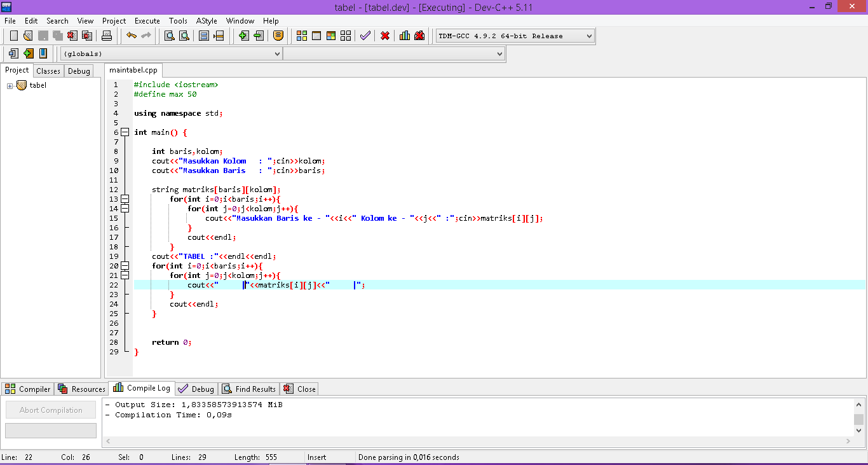Compile with the four-color squares icon

pos(302,36)
